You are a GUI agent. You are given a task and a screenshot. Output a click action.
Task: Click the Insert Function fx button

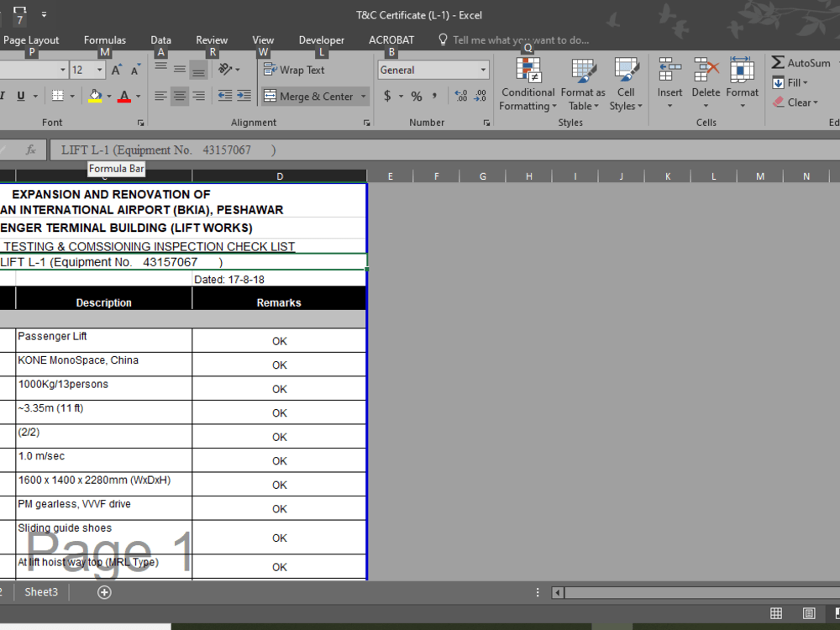point(31,150)
